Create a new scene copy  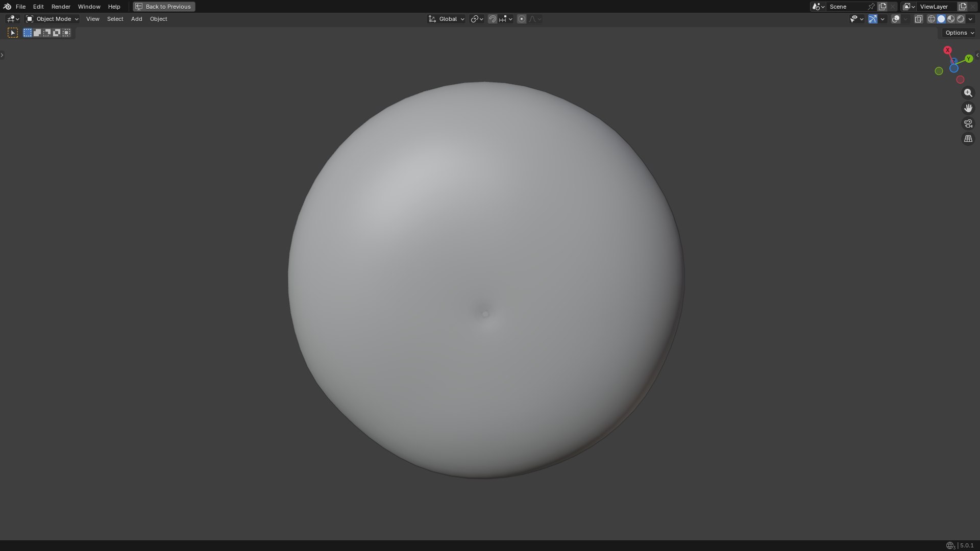[x=883, y=7]
